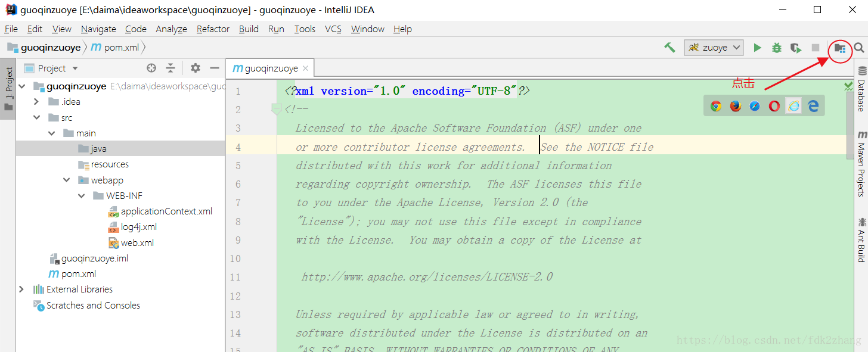Click the Build project hammer icon

click(x=669, y=48)
